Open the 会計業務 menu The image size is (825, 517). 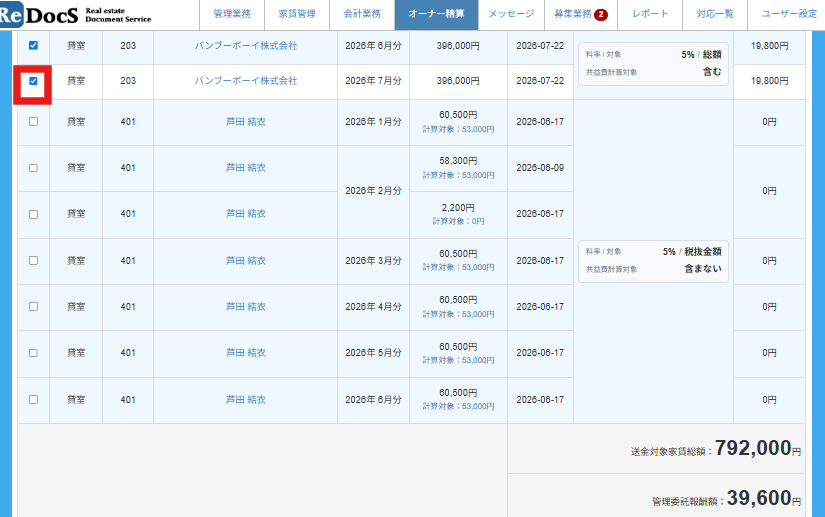point(362,14)
